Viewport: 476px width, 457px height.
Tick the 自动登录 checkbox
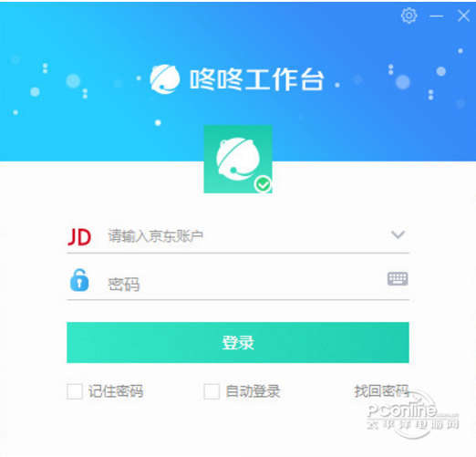point(212,391)
